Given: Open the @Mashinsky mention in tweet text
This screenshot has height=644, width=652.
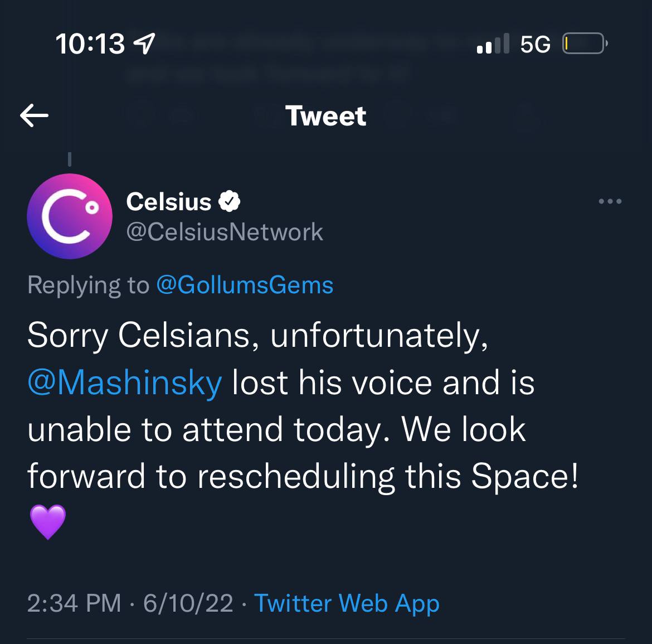Looking at the screenshot, I should [125, 382].
